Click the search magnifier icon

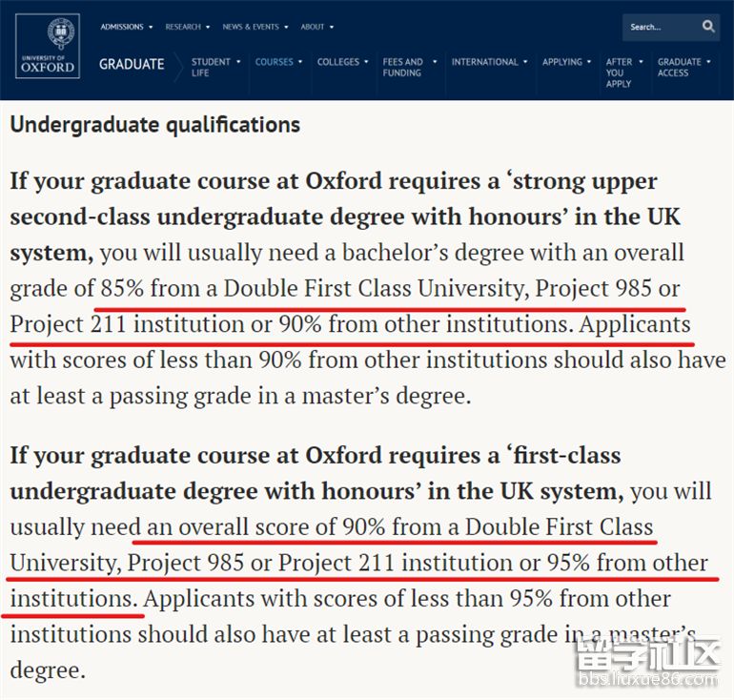708,26
